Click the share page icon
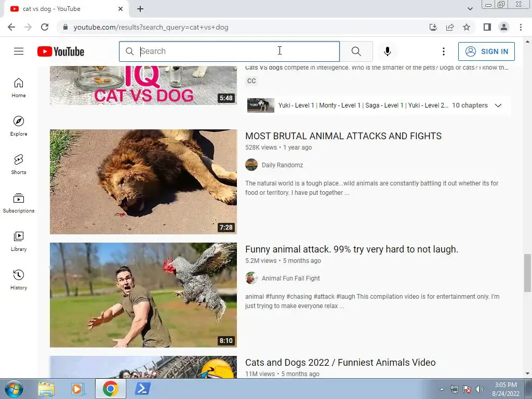The width and height of the screenshot is (532, 399). point(450,27)
